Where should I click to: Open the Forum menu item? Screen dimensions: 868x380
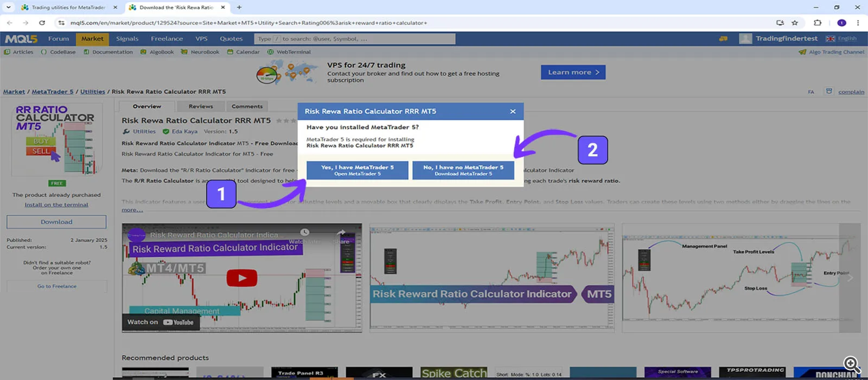coord(58,39)
